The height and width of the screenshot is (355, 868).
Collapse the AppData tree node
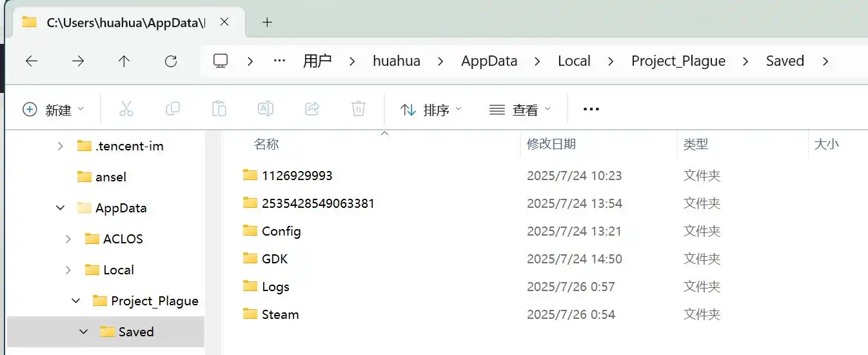[61, 208]
